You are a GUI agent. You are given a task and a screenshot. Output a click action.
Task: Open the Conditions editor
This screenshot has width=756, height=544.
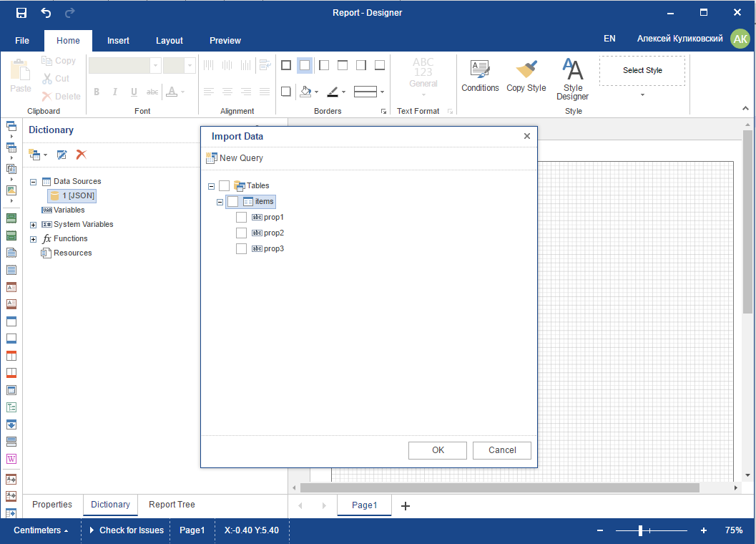(480, 76)
